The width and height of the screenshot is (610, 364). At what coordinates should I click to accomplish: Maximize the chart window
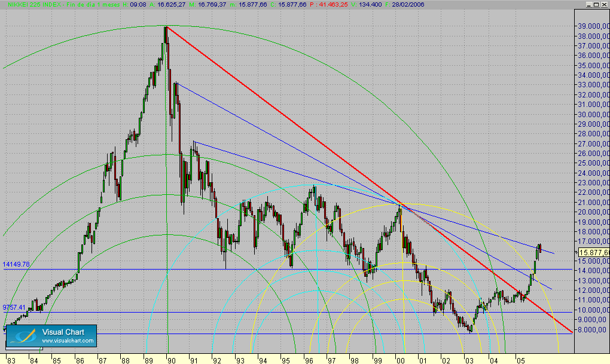click(x=596, y=4)
